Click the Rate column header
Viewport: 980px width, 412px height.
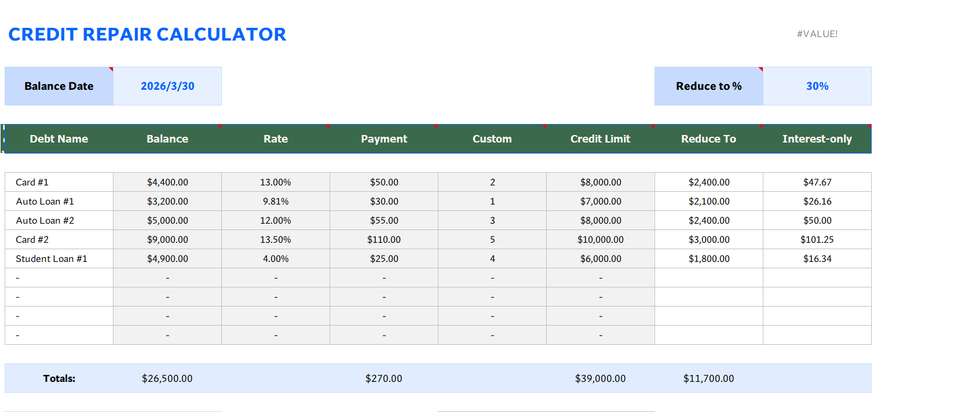coord(276,139)
